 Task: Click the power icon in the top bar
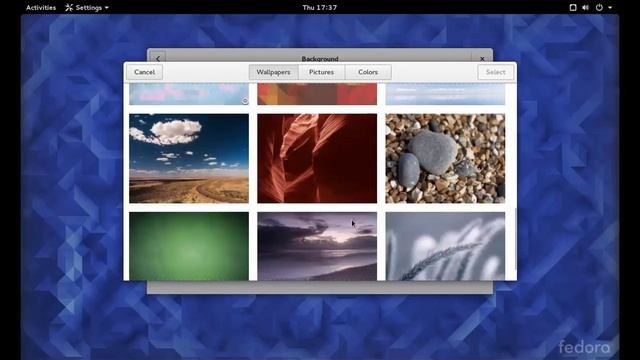tap(599, 7)
